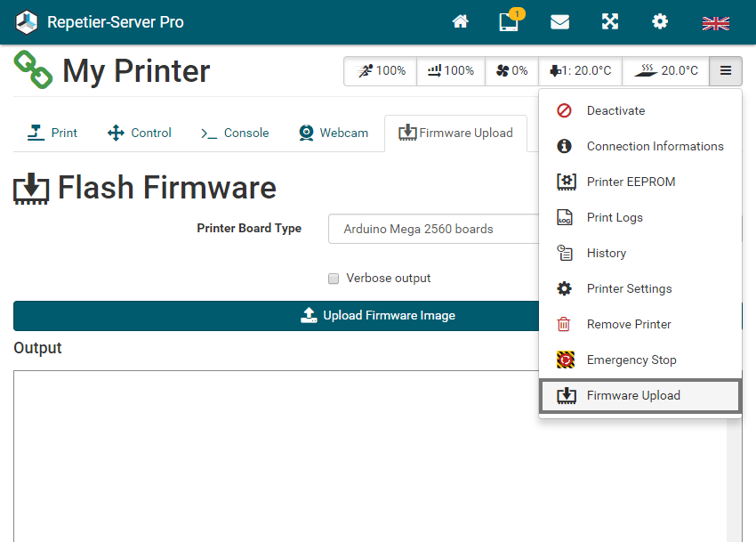The image size is (756, 542).
Task: Click the Output area scrollbar
Action: 734,481
